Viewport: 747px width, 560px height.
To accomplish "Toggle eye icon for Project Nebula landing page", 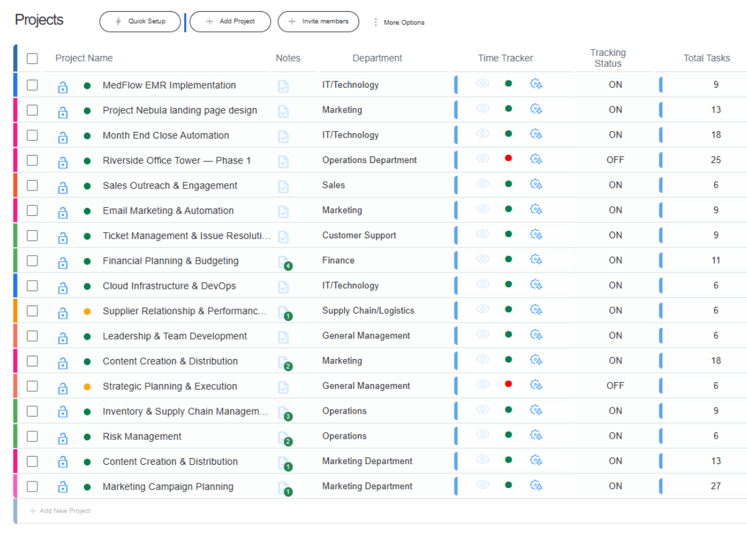I will [x=482, y=108].
